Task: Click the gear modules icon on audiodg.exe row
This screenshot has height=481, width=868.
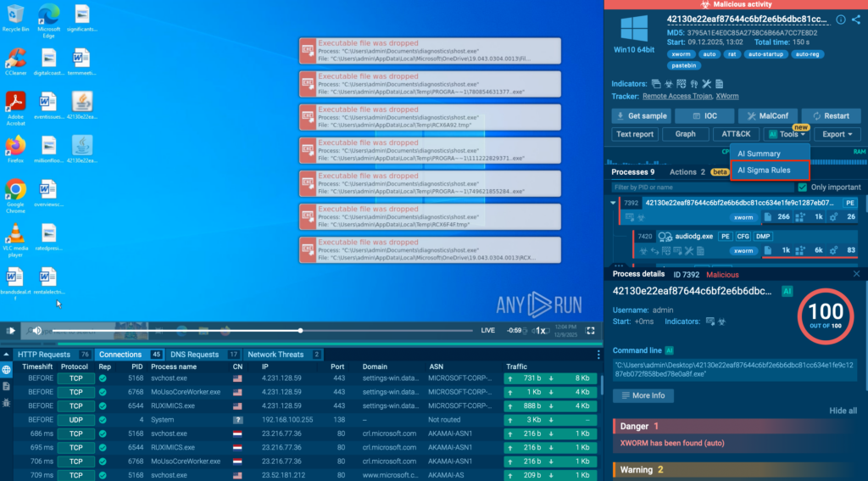Action: (x=834, y=250)
